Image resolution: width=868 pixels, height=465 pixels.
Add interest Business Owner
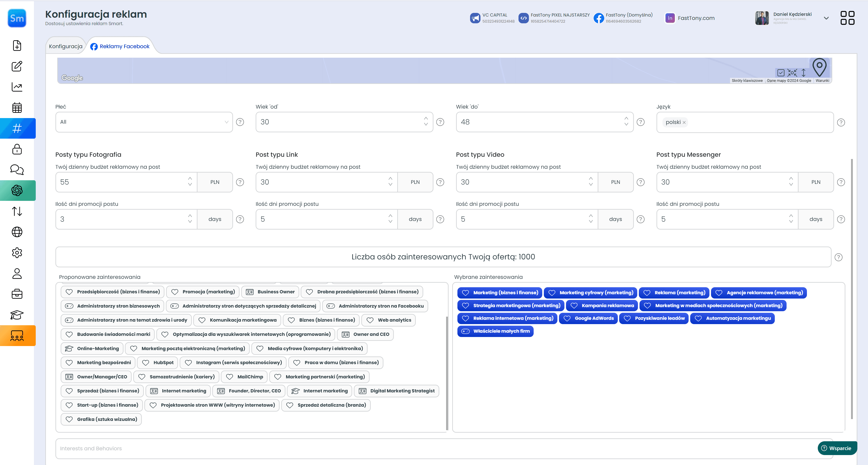(270, 292)
